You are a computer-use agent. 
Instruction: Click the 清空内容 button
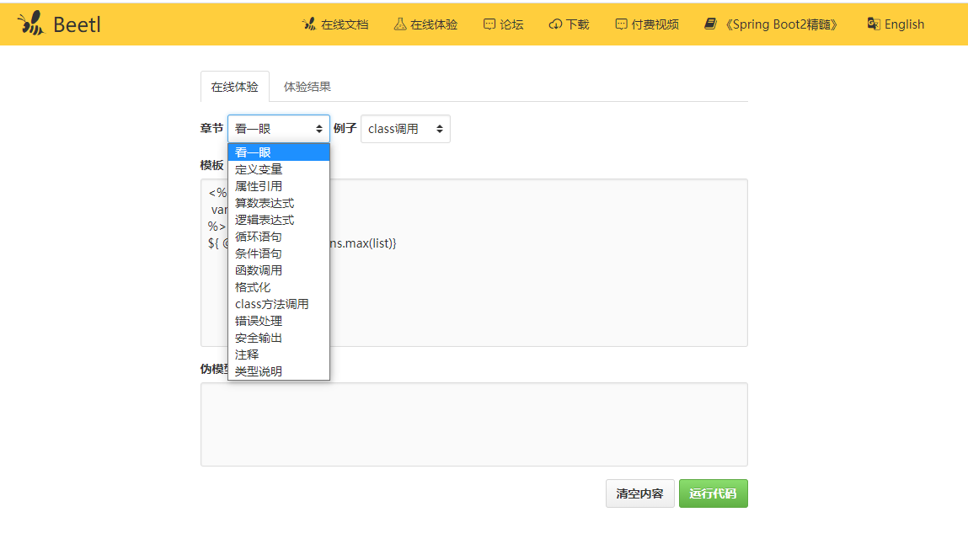(639, 493)
